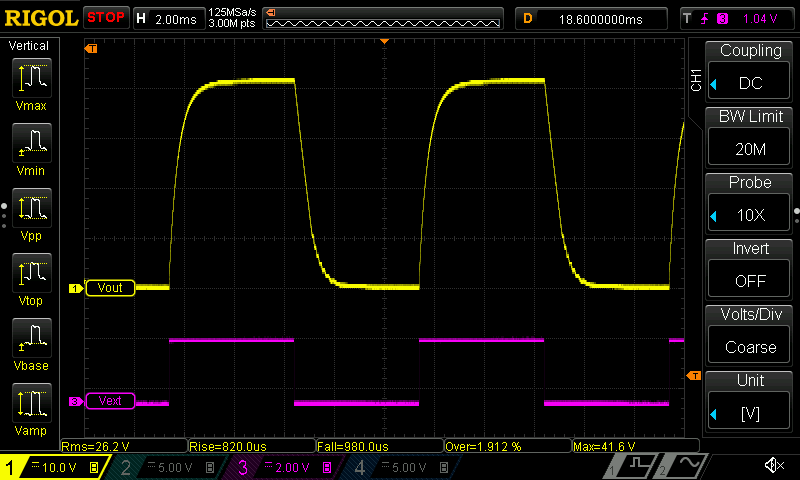
Task: Select the Vext channel label
Action: pos(110,401)
